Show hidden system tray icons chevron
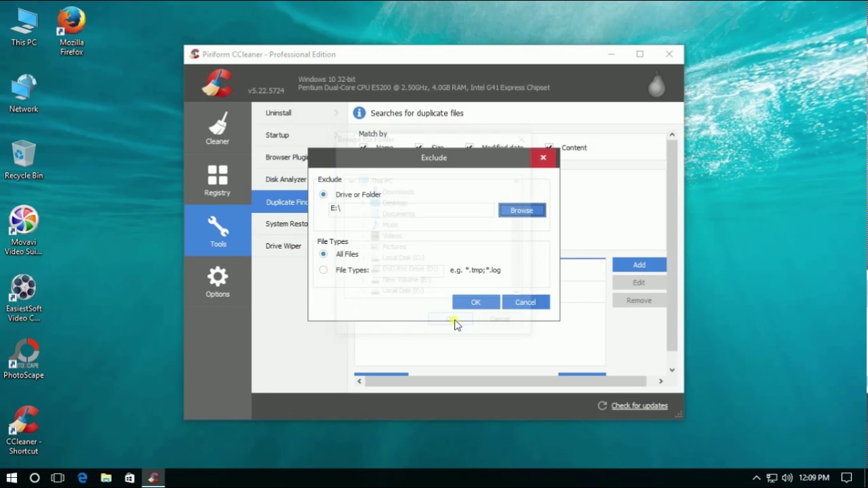The height and width of the screenshot is (488, 868). point(757,478)
